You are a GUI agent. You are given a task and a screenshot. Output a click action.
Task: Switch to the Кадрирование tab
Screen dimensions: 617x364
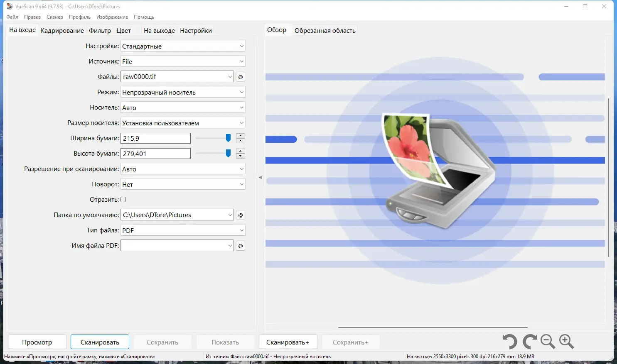(x=62, y=30)
